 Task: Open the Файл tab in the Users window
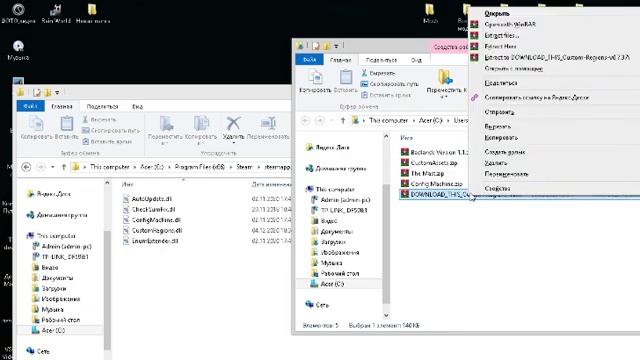coord(309,60)
